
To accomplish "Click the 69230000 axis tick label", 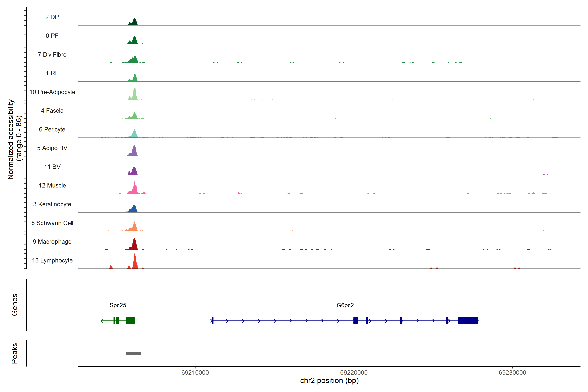I will pos(512,373).
